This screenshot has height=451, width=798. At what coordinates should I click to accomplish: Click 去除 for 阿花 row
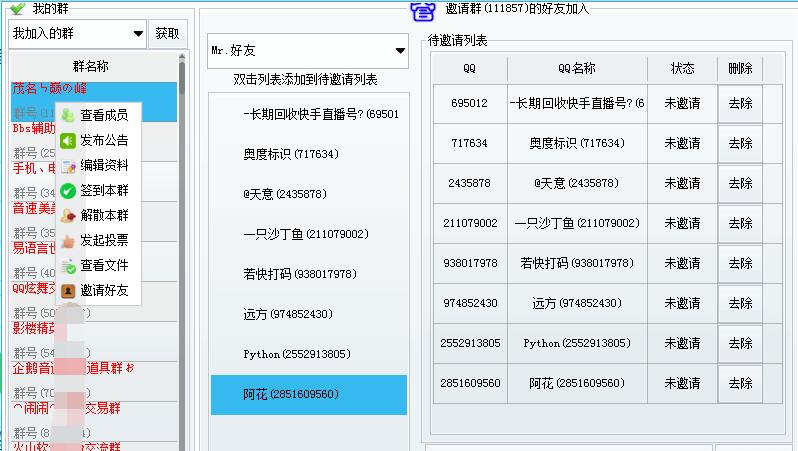click(x=740, y=383)
